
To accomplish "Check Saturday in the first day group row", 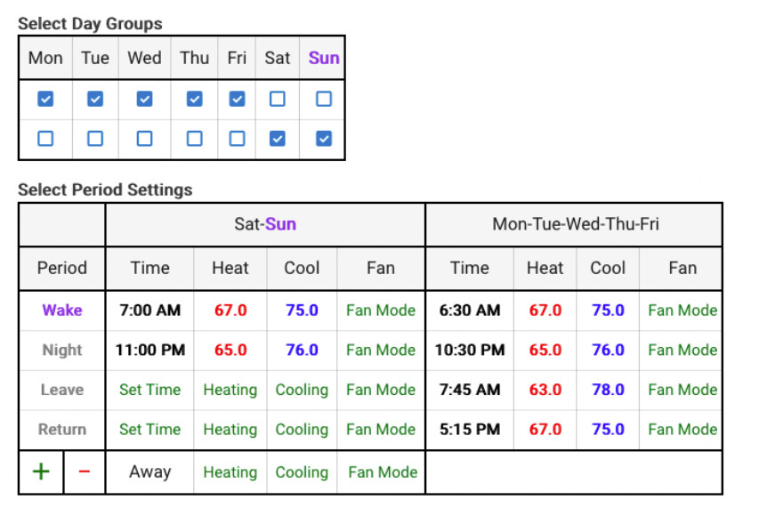I will coord(278,99).
